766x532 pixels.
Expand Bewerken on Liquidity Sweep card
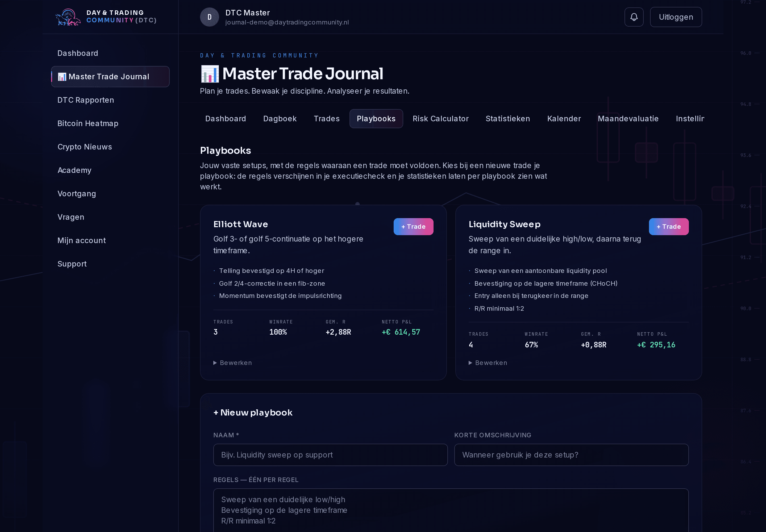pos(488,363)
